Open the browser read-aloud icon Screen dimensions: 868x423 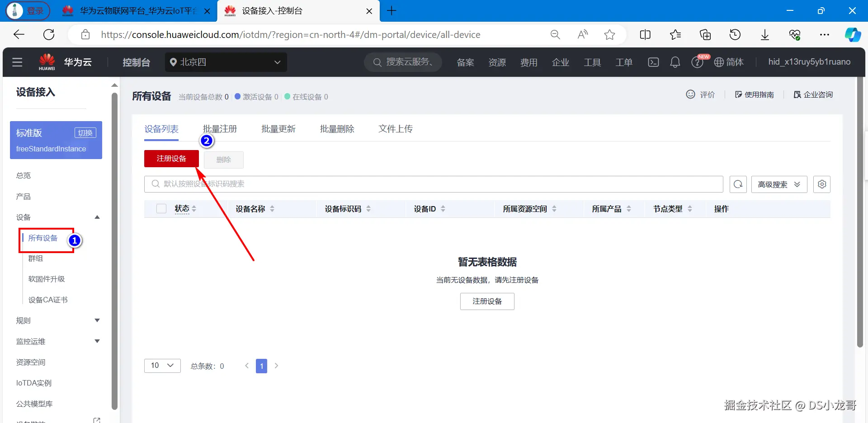click(x=583, y=34)
